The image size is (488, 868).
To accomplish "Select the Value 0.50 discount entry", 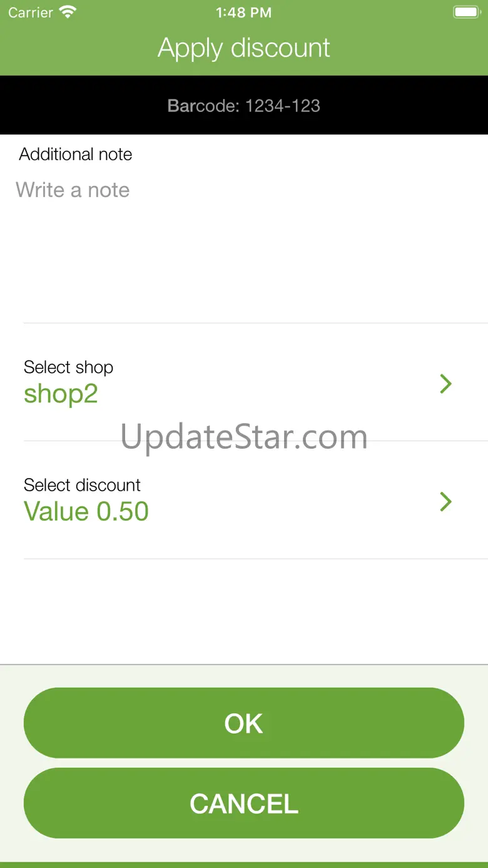I will coord(86,511).
